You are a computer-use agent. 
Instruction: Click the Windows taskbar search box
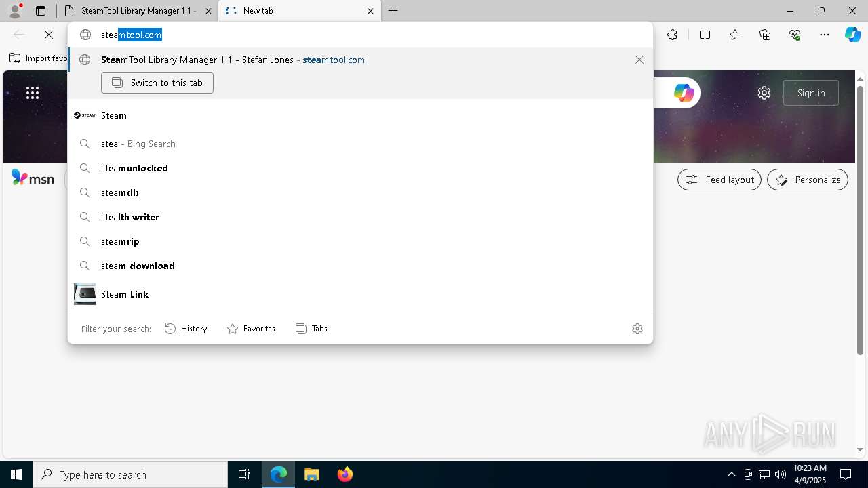130,474
